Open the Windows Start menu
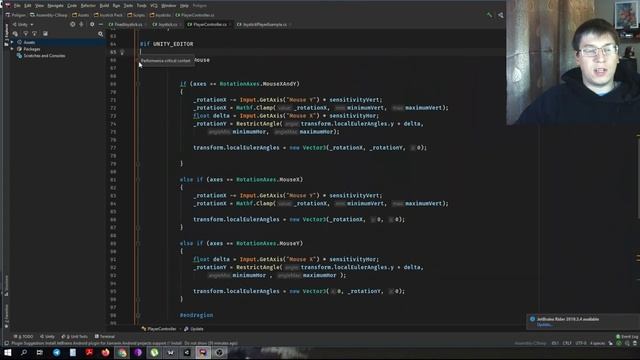This screenshot has height=360, width=640. pyautogui.click(x=8, y=353)
